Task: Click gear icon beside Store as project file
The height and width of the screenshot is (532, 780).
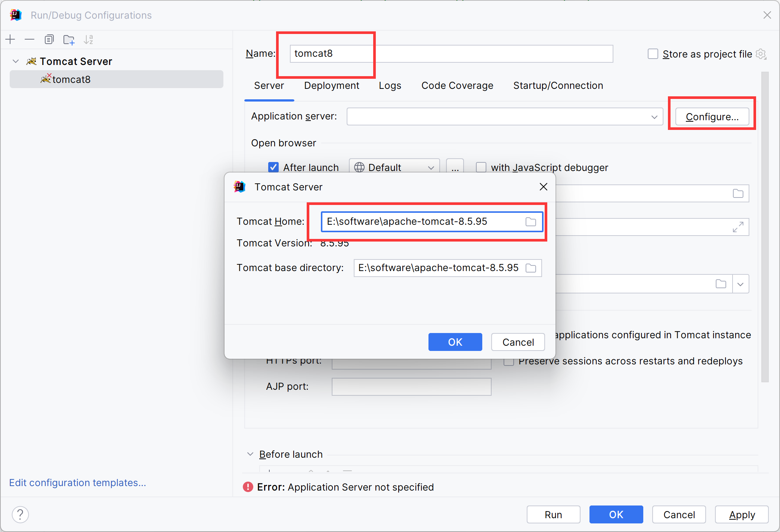Action: (x=761, y=54)
